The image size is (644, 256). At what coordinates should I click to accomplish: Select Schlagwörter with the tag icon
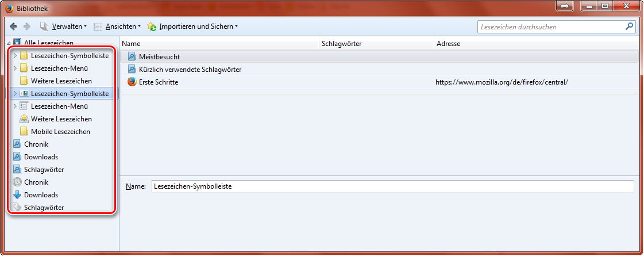tap(43, 208)
